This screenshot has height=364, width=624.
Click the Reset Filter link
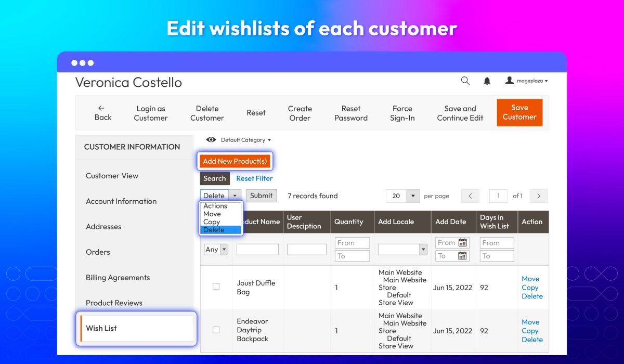click(x=254, y=178)
